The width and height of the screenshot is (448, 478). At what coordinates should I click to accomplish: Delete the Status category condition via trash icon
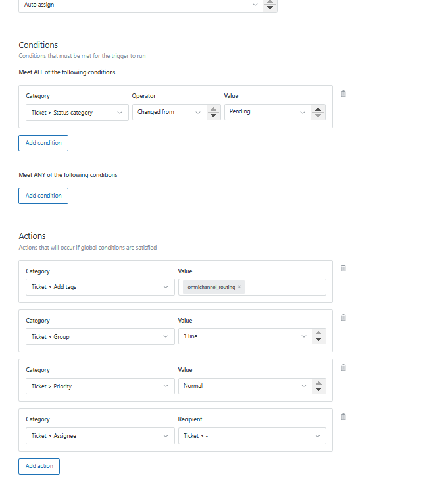tap(343, 93)
